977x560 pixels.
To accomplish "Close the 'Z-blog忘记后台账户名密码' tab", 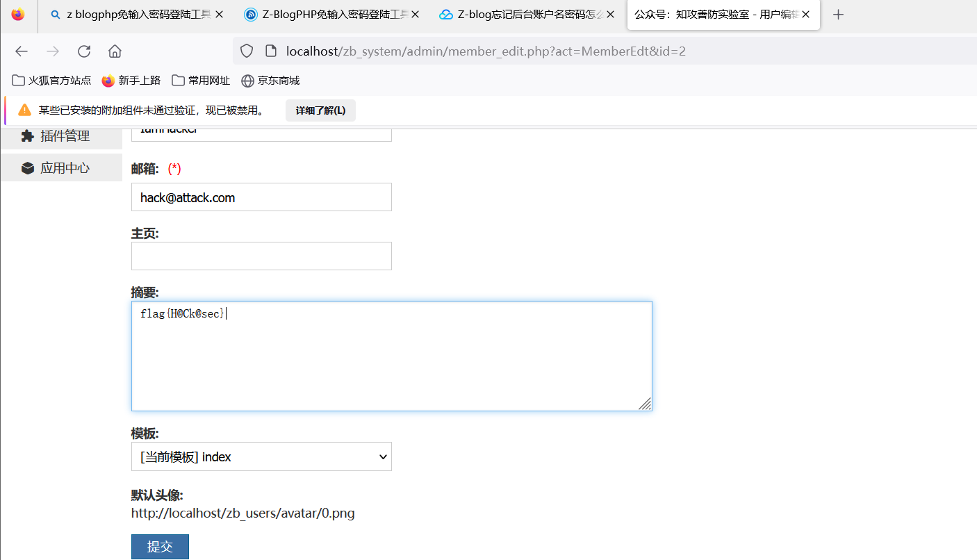I will [610, 15].
